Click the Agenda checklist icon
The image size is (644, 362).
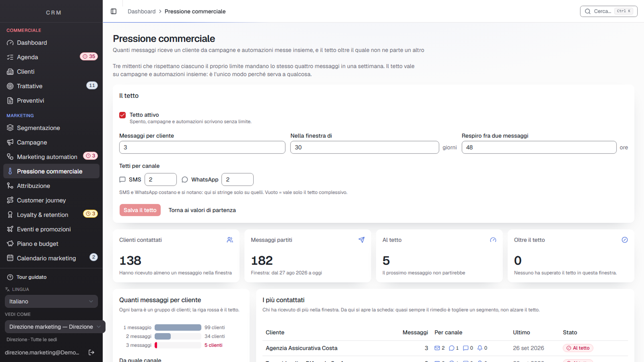coord(10,57)
